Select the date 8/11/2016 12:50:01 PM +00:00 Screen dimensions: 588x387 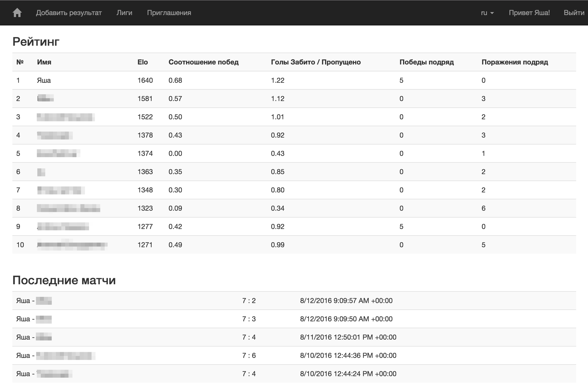click(348, 337)
